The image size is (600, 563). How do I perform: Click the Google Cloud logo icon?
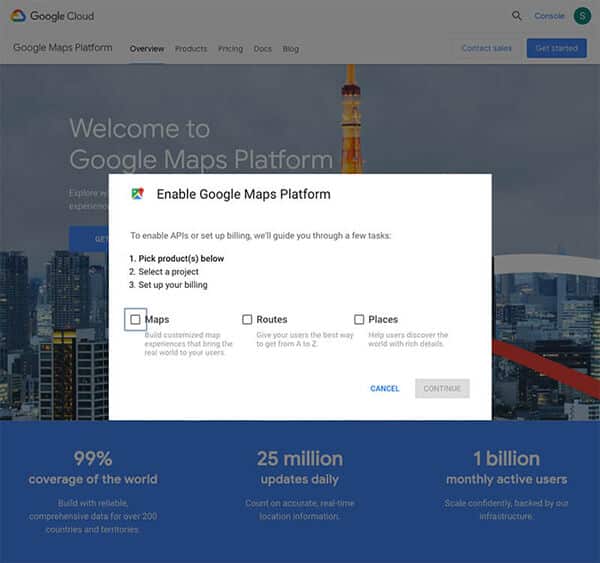coord(18,16)
